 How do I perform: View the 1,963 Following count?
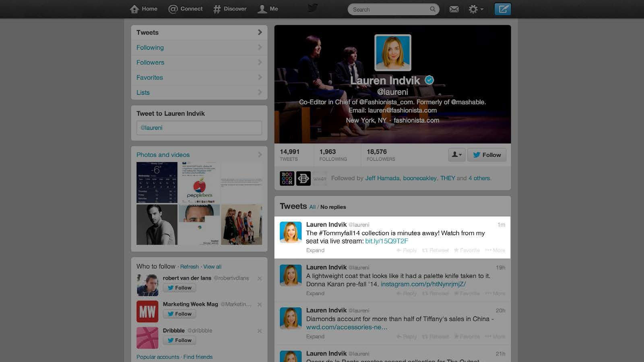pyautogui.click(x=333, y=155)
